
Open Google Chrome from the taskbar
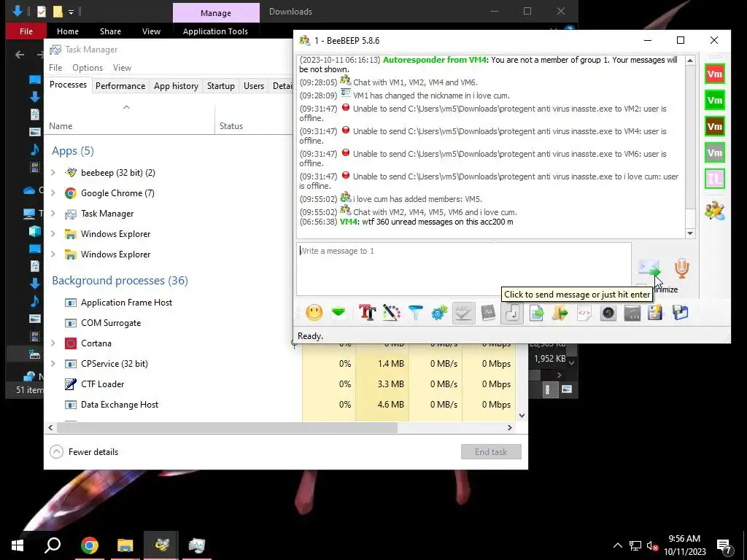[x=90, y=545]
